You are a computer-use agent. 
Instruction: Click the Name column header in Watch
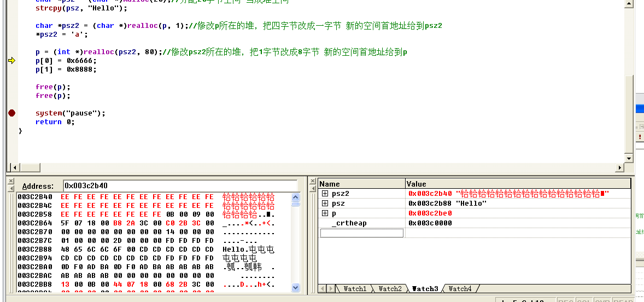362,184
